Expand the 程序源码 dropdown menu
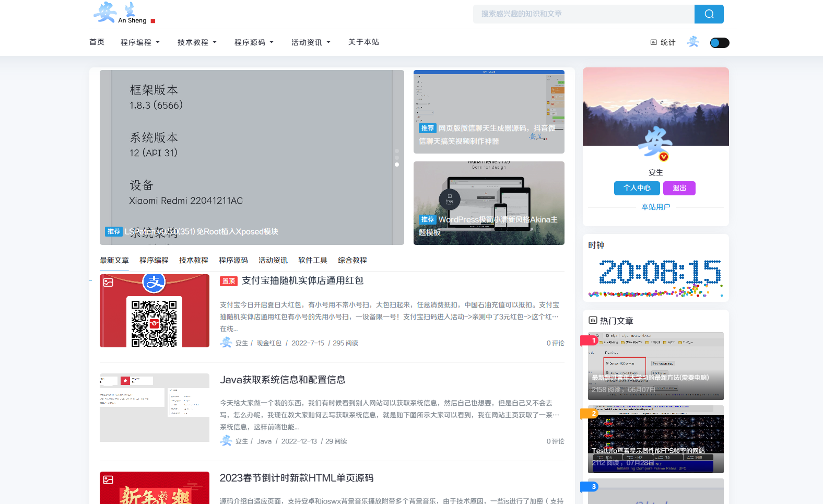This screenshot has width=823, height=504. pos(254,42)
